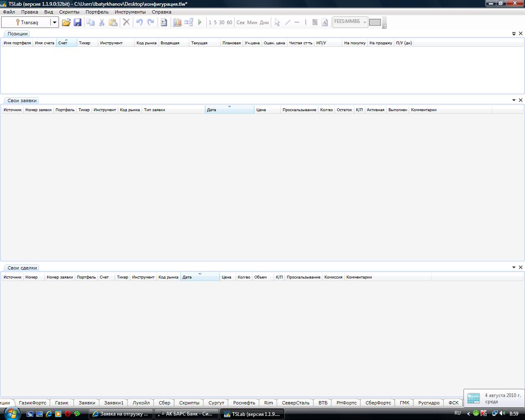Switch to the Лукойл tab

[x=141, y=403]
